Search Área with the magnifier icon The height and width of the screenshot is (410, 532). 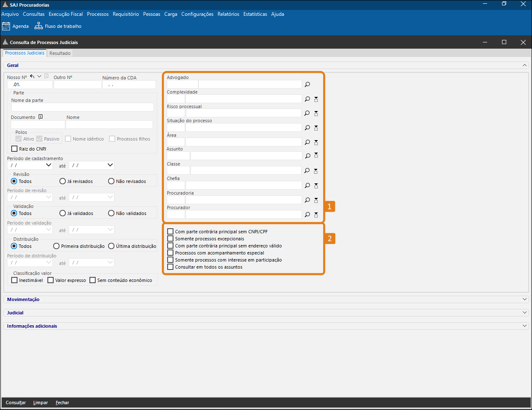pos(307,142)
